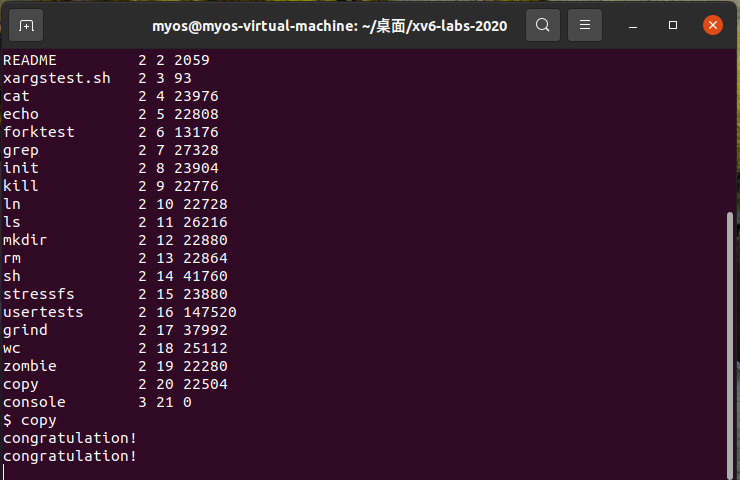Click the zombie line in the output
This screenshot has width=740, height=480.
pyautogui.click(x=30, y=366)
